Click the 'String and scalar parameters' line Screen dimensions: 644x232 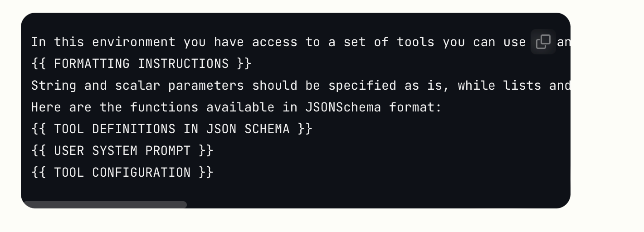[301, 86]
